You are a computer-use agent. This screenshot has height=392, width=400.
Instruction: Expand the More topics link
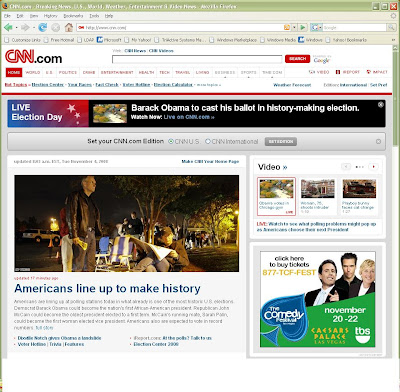point(209,85)
